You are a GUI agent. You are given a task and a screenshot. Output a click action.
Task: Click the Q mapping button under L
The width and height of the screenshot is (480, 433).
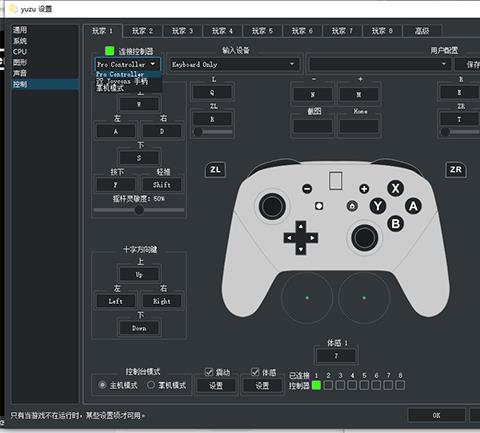click(x=212, y=92)
